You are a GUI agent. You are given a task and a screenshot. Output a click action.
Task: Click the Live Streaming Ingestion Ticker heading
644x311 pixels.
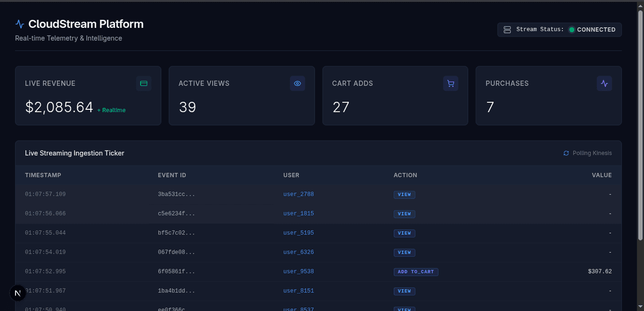(x=75, y=153)
